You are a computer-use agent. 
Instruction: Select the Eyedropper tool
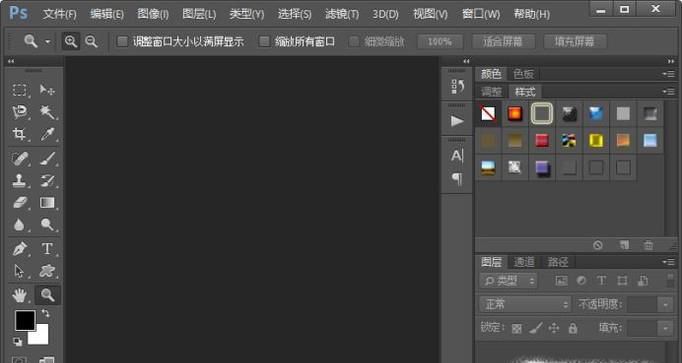tap(47, 134)
